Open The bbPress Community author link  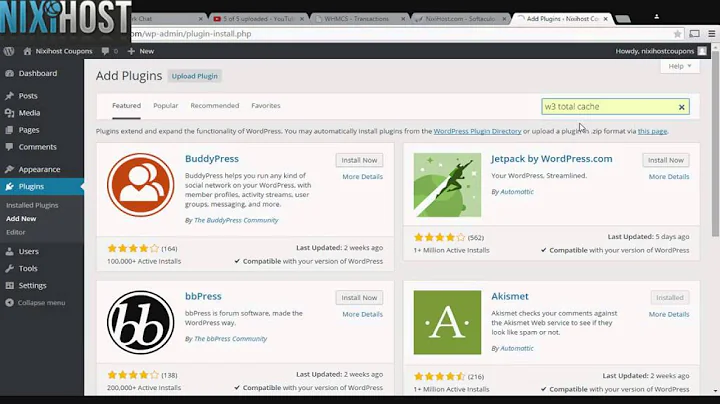click(231, 339)
